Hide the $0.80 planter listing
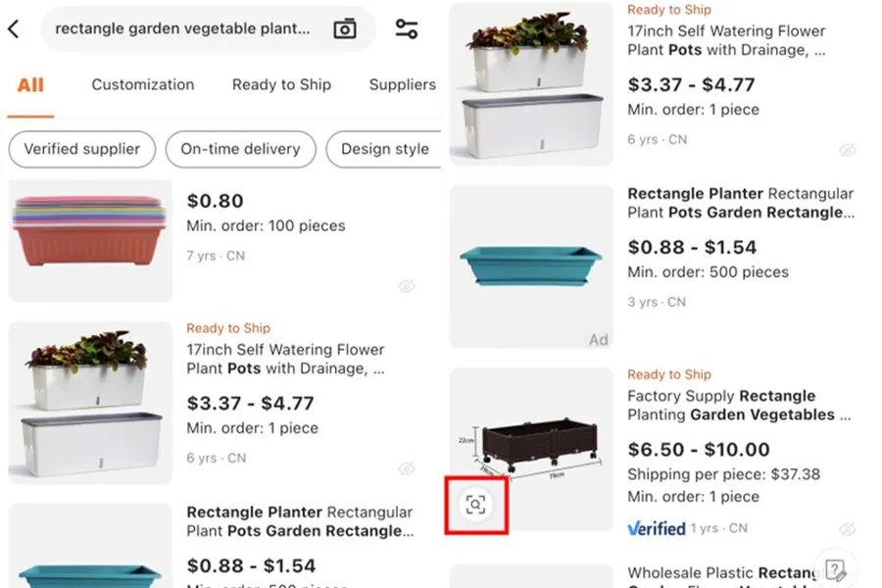The width and height of the screenshot is (882, 588). tap(407, 286)
